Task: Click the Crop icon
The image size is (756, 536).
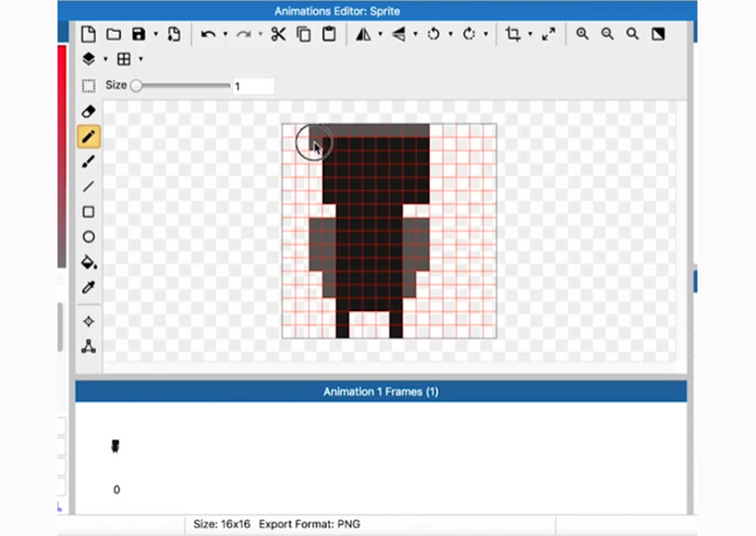Action: [x=512, y=35]
